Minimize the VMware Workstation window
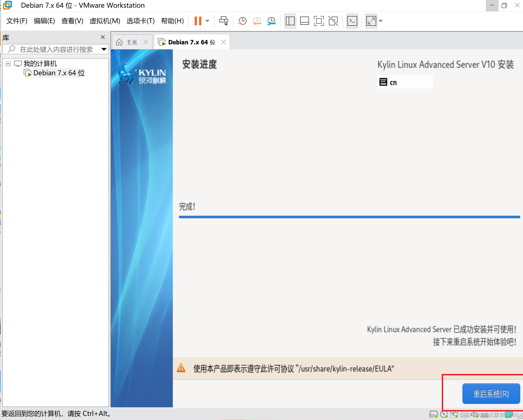 (492, 6)
